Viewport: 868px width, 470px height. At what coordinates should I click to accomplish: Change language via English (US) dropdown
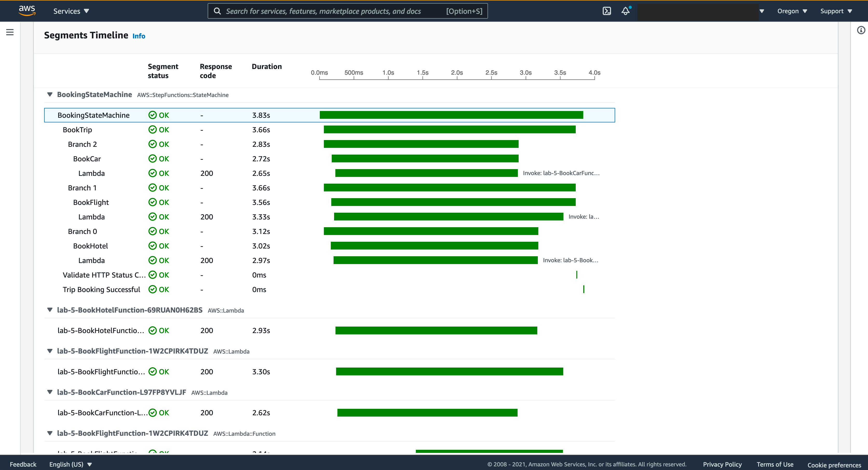70,464
